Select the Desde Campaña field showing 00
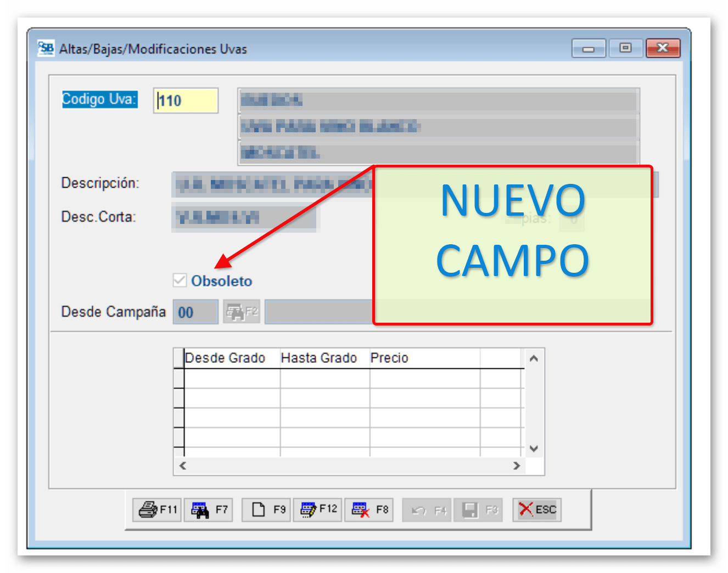 (195, 312)
